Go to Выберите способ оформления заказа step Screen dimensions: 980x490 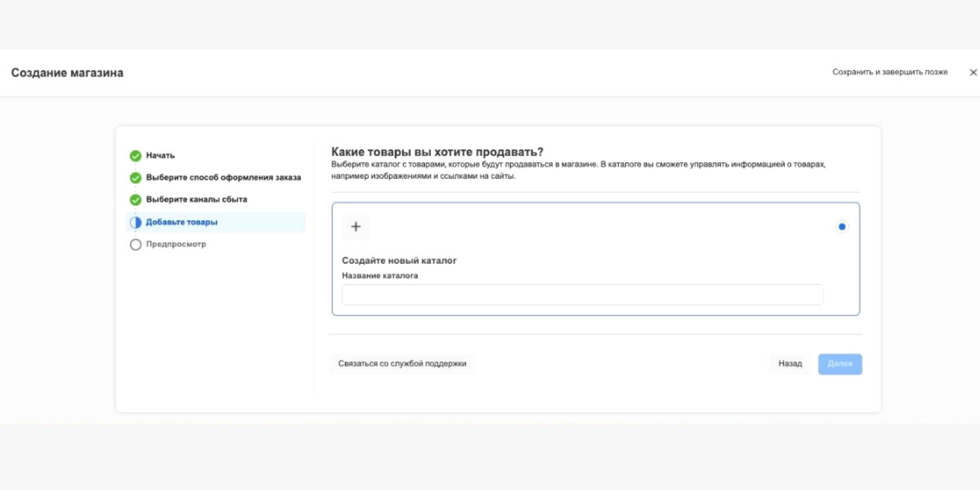223,178
